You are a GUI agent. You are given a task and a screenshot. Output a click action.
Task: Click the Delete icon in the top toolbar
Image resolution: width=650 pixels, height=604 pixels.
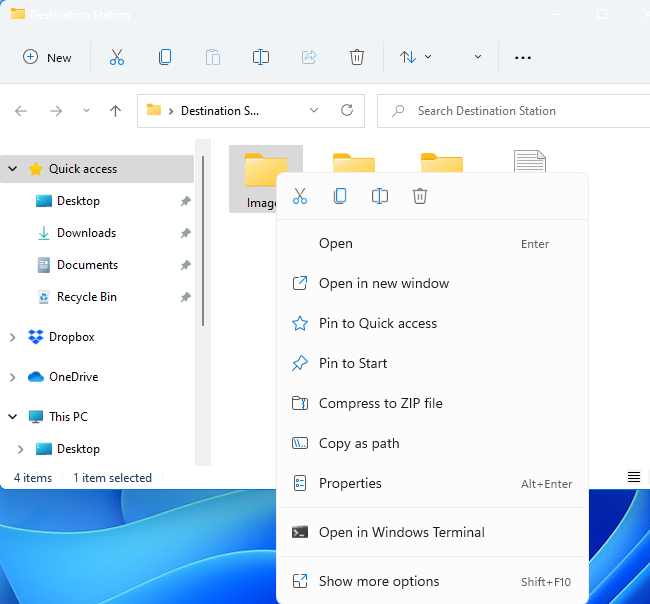357,58
